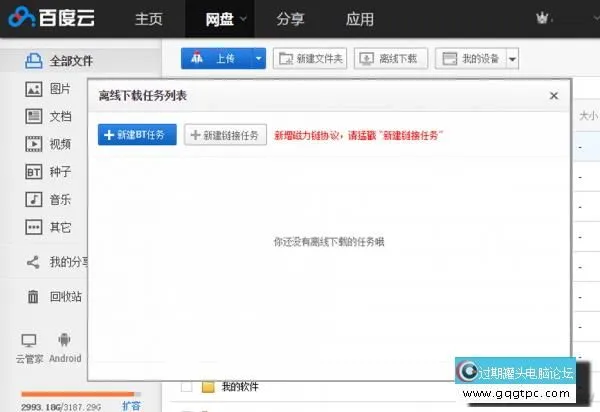Click the 其它 ellipsis icon
This screenshot has height=412, width=600.
[34, 227]
